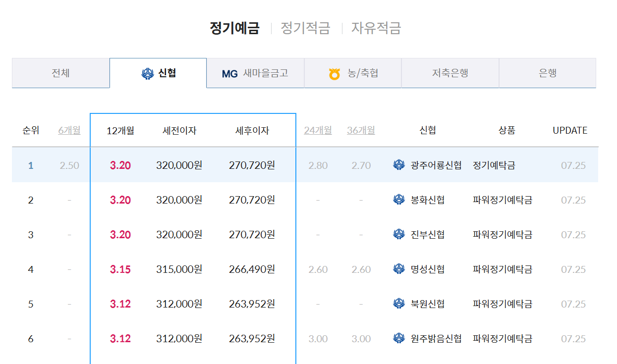Open the 북원신협 name
This screenshot has width=617, height=364.
pyautogui.click(x=428, y=304)
